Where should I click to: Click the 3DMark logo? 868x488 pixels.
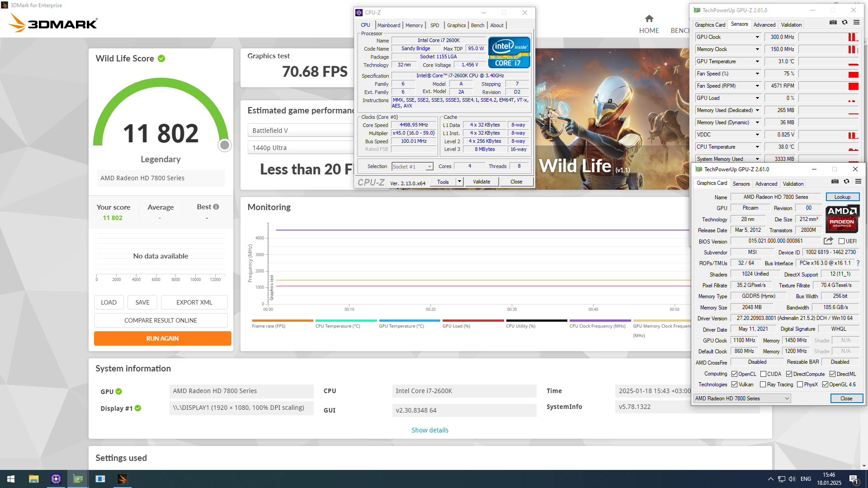[x=53, y=23]
